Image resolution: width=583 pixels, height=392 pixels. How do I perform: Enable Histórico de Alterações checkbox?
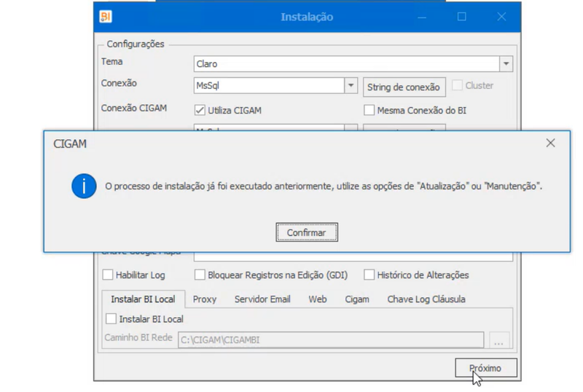[369, 275]
